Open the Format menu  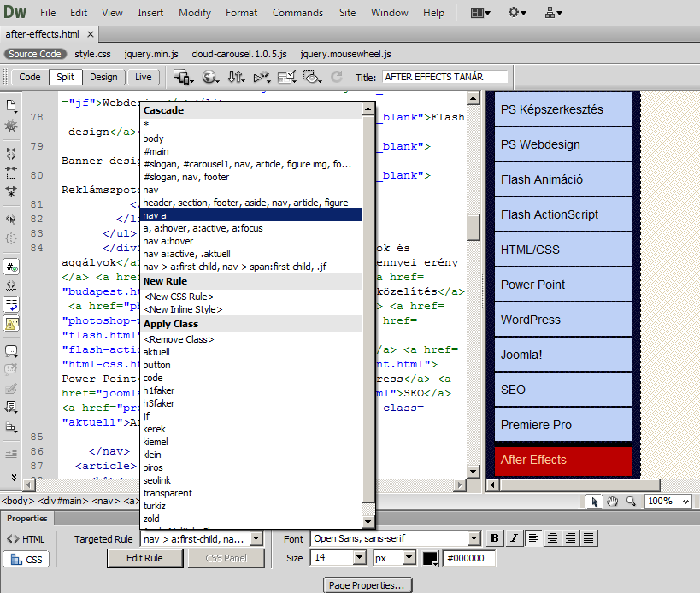point(242,13)
